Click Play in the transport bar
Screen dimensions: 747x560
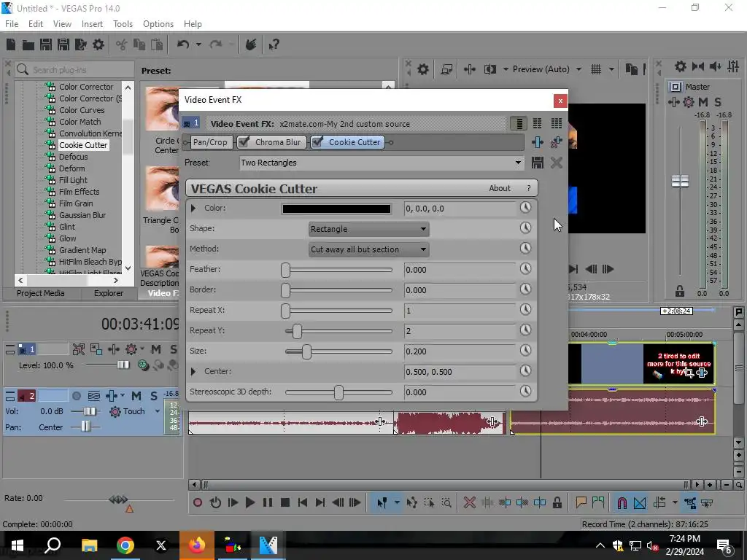[249, 502]
